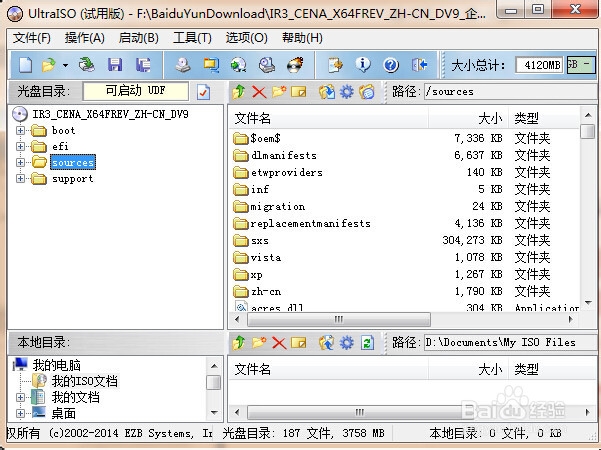Click Add to disc icon in local toolbar

[x=327, y=342]
